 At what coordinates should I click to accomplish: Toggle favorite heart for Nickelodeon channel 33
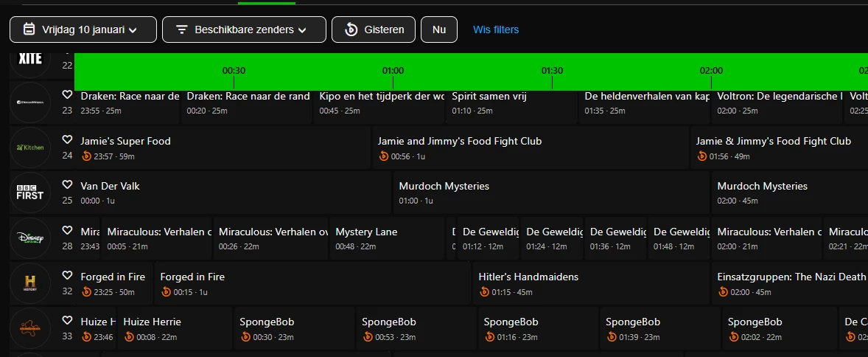(68, 320)
